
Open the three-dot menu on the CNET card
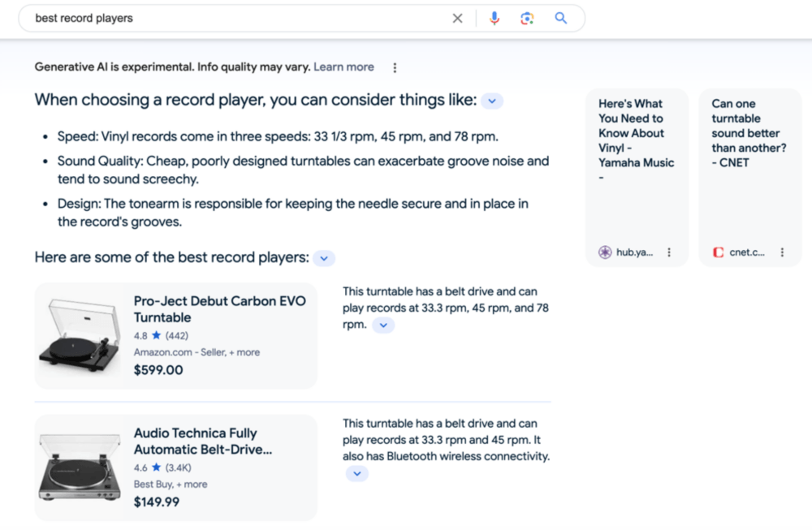(781, 252)
